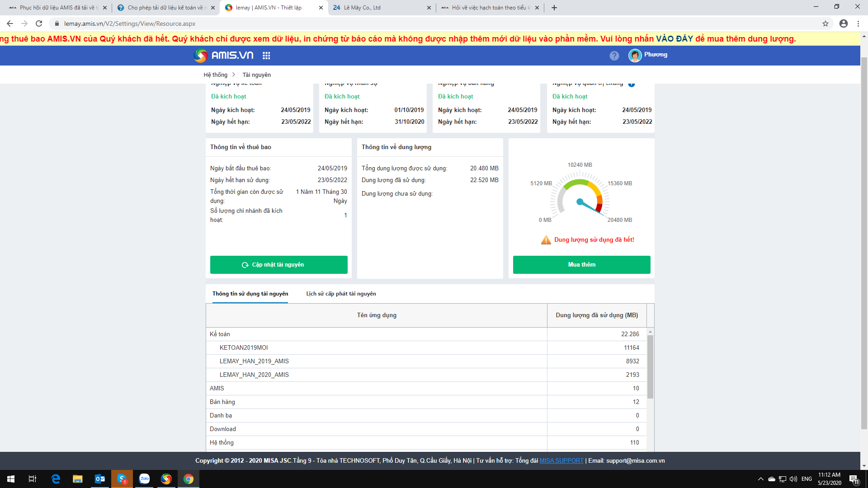Viewport: 868px width, 488px height.
Task: Select the AMIS application row
Action: 426,389
